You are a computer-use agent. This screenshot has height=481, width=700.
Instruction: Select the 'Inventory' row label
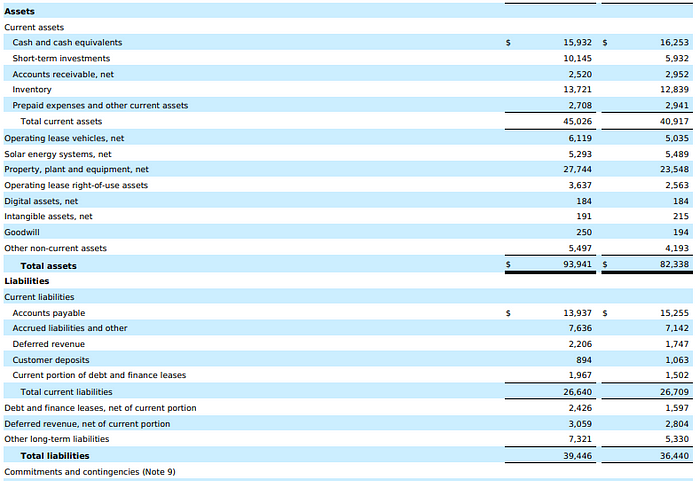coord(32,90)
